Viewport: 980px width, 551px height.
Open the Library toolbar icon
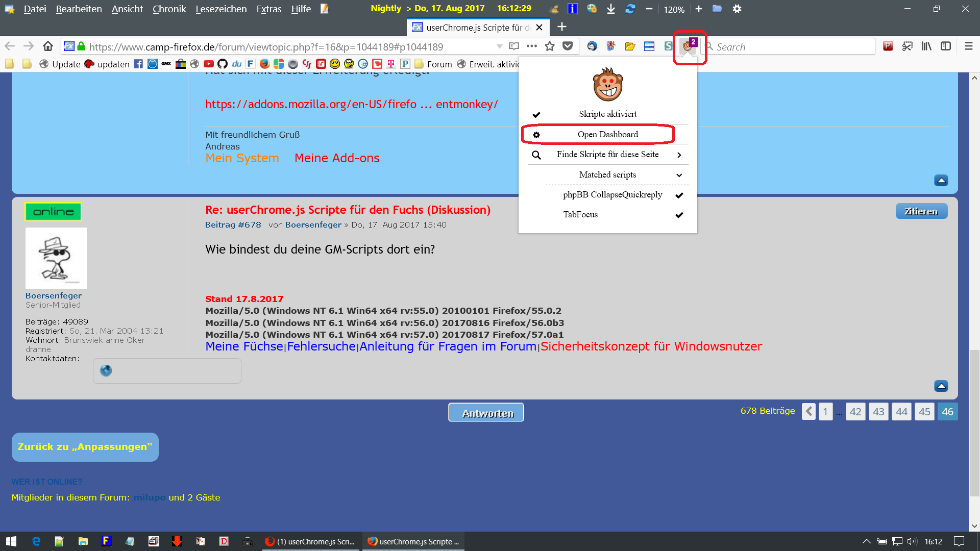[926, 46]
